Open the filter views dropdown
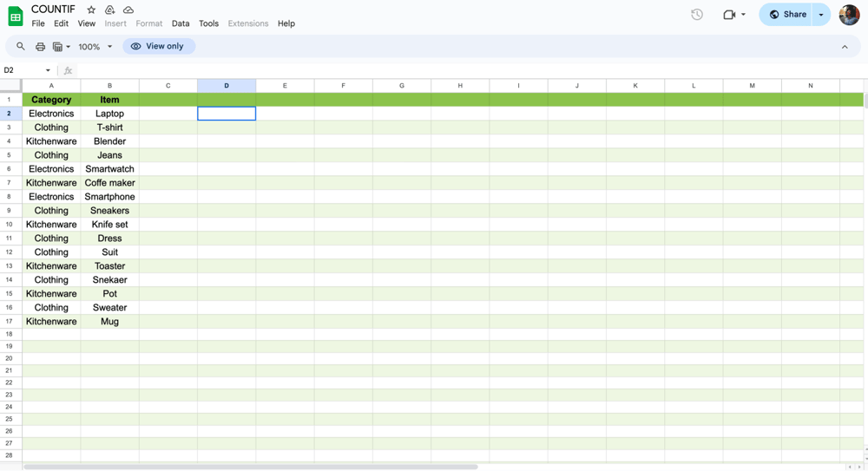 (61, 47)
